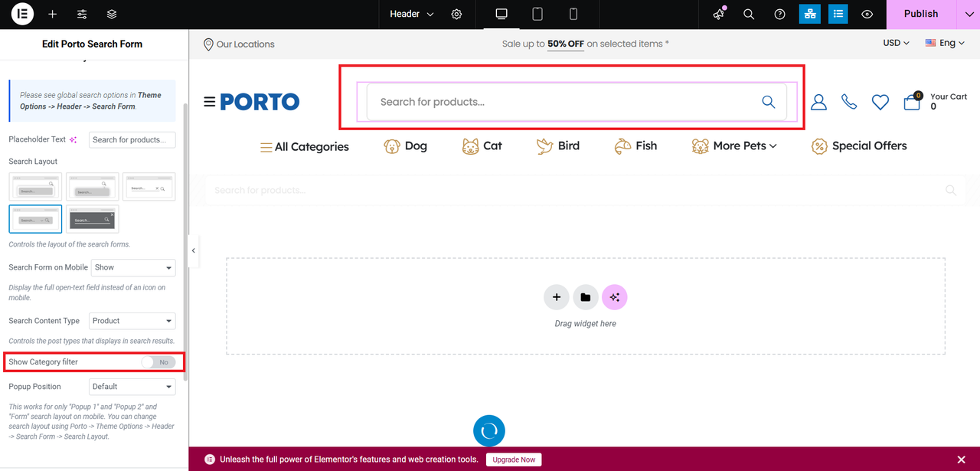This screenshot has width=980, height=471.
Task: Switch to desktop preview mode
Action: point(501,14)
